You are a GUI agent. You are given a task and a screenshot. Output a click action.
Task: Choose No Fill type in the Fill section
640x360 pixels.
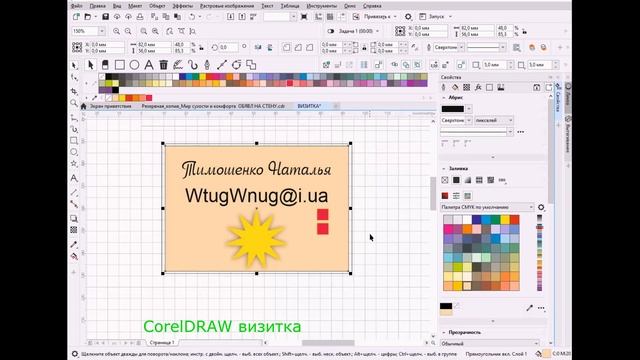point(445,180)
